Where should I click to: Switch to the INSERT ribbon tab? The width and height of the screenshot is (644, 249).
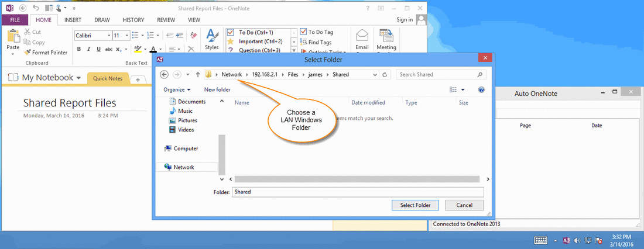point(73,20)
